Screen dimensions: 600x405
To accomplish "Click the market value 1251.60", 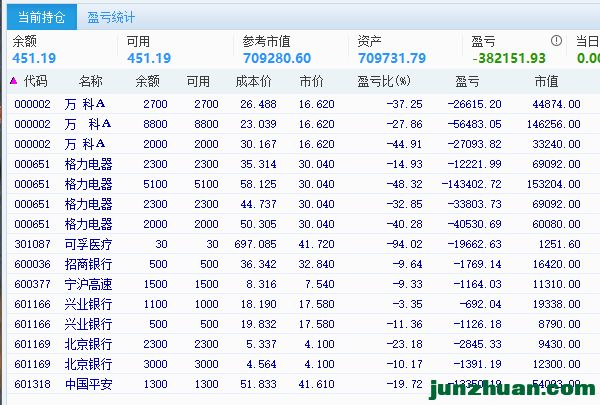I will pos(560,244).
